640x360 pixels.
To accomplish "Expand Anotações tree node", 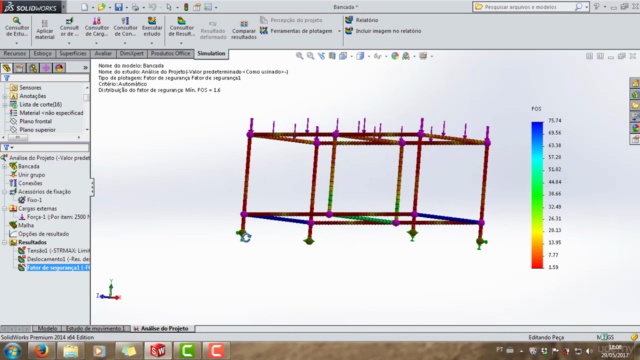I will tap(4, 96).
